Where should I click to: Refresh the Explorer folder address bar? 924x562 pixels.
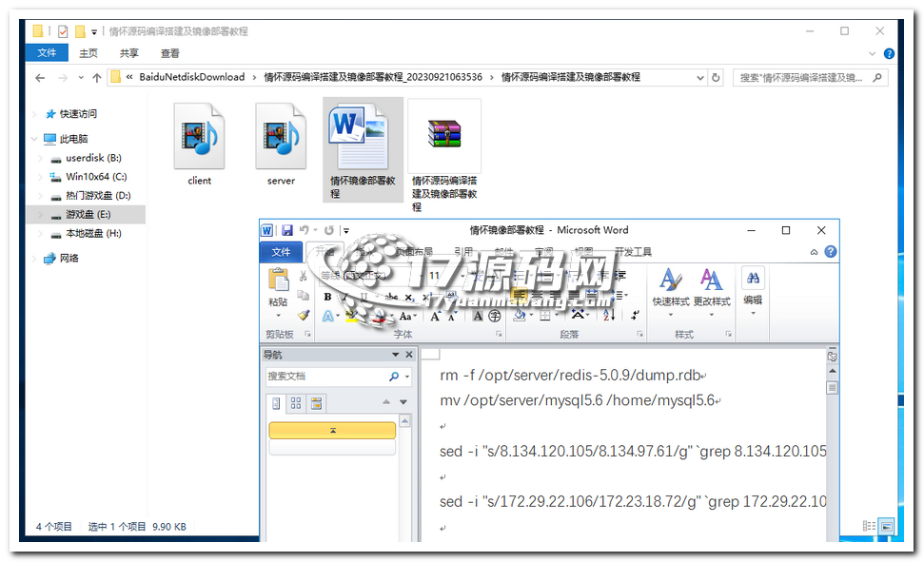[x=716, y=77]
